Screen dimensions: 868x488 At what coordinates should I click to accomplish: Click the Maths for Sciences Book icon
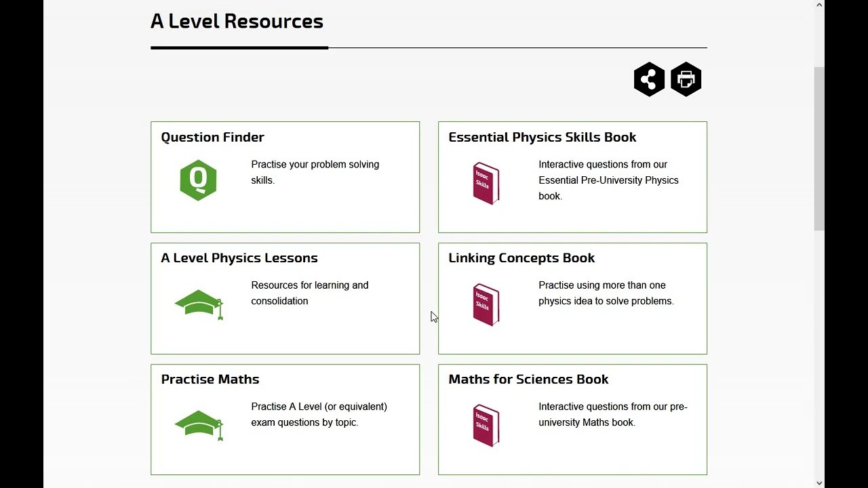point(486,426)
